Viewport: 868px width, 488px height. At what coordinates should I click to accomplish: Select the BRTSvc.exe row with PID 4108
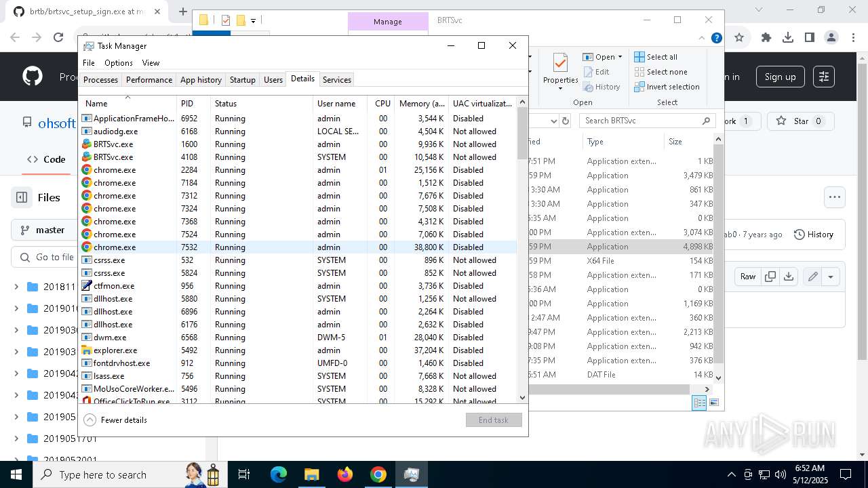[298, 157]
